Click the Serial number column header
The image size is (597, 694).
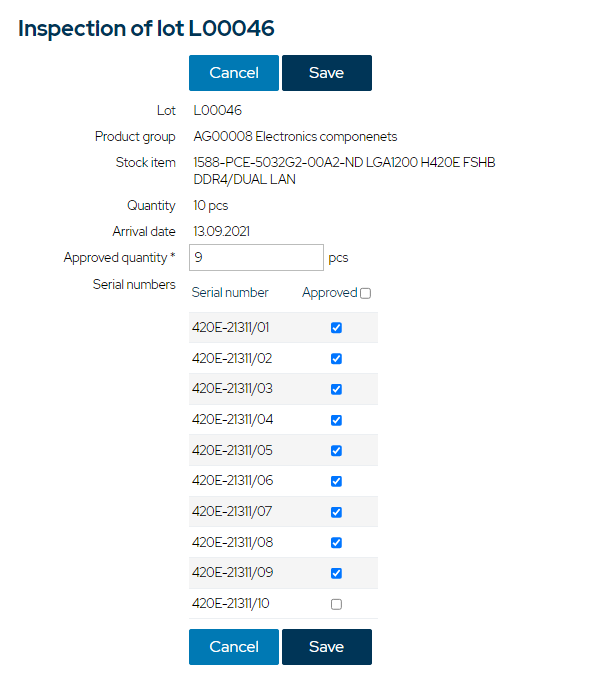pos(230,293)
